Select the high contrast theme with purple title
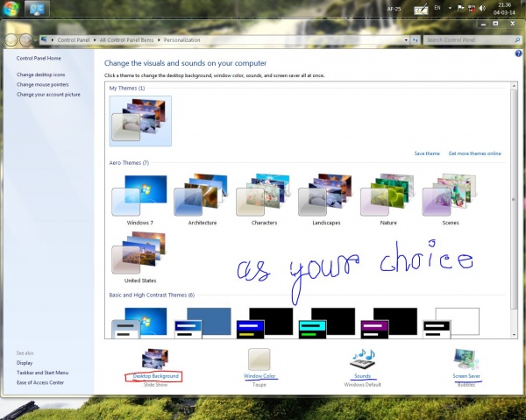The height and width of the screenshot is (420, 526). (x=388, y=323)
